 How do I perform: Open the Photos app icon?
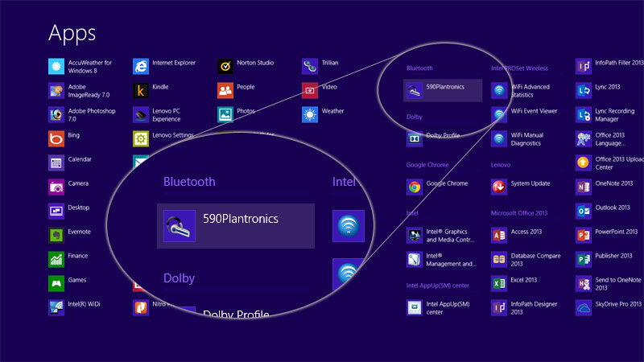point(225,115)
